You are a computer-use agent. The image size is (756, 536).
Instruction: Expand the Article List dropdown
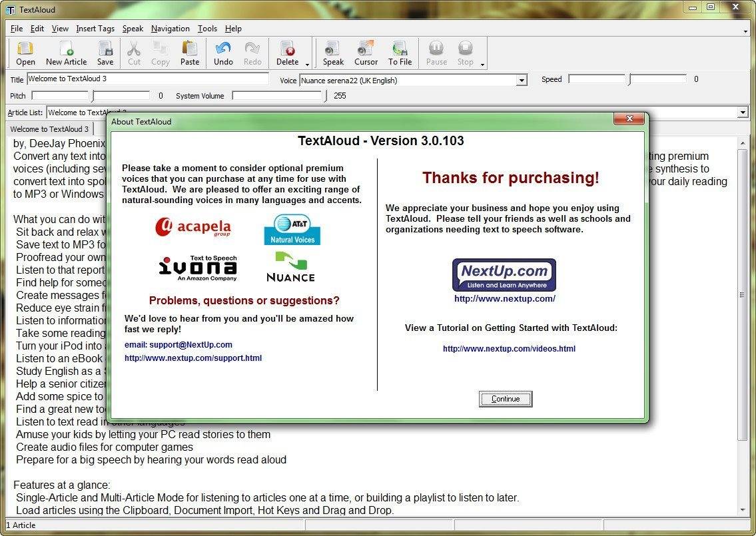[743, 113]
